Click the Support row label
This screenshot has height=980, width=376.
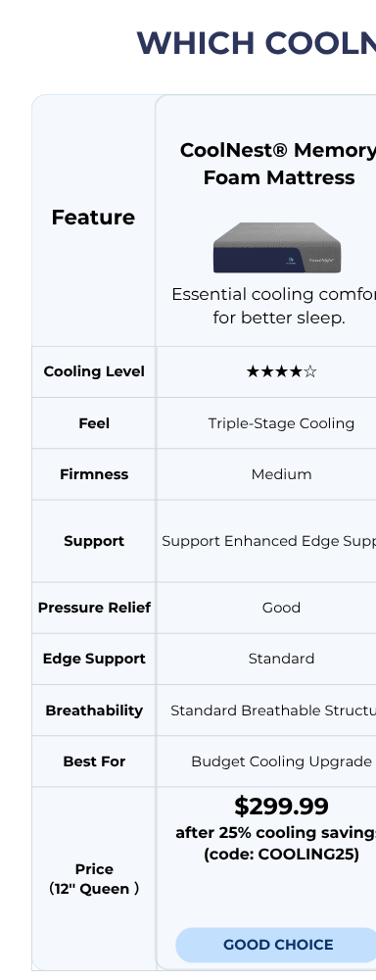click(94, 541)
